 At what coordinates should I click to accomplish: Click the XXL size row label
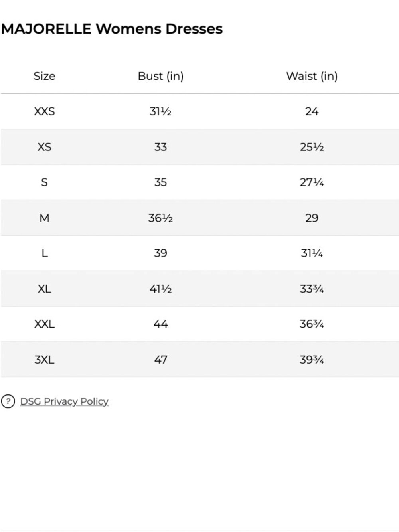[x=44, y=324]
